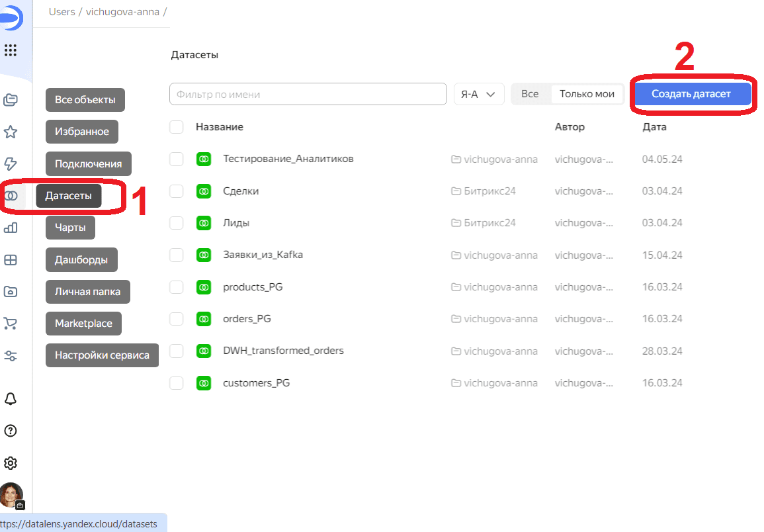Viewport: 764px width, 532px height.
Task: Check the box for customers_PG
Action: [177, 383]
